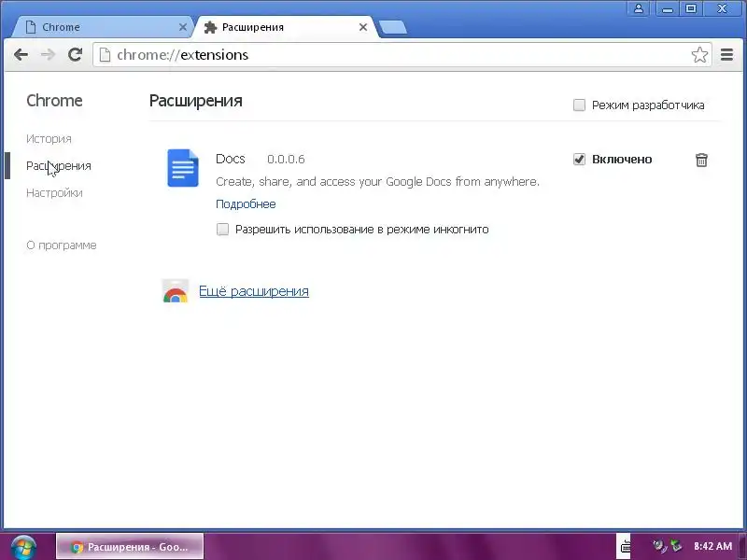The image size is (747, 560).
Task: Click the Docs extension name
Action: coord(231,159)
